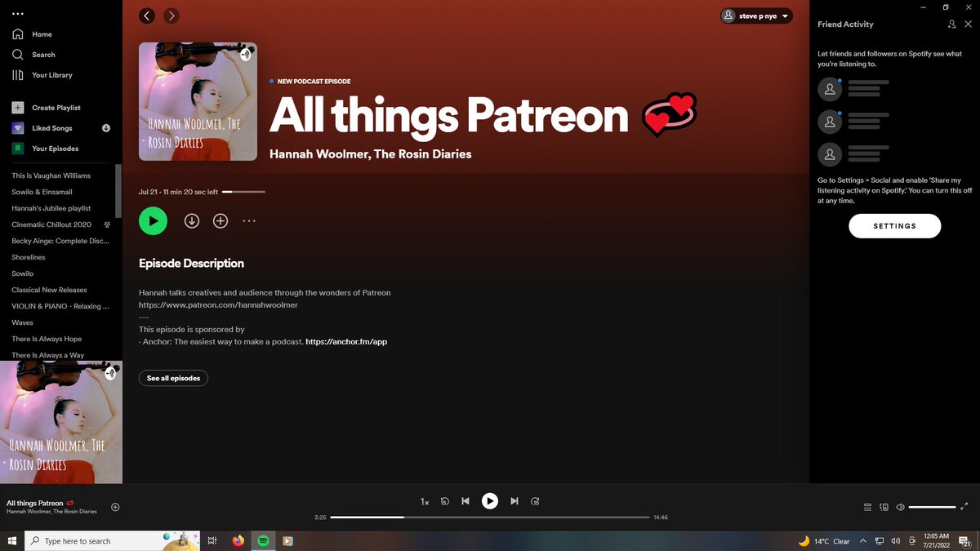Open the Shorelines playlist
The image size is (980, 551).
(x=29, y=257)
